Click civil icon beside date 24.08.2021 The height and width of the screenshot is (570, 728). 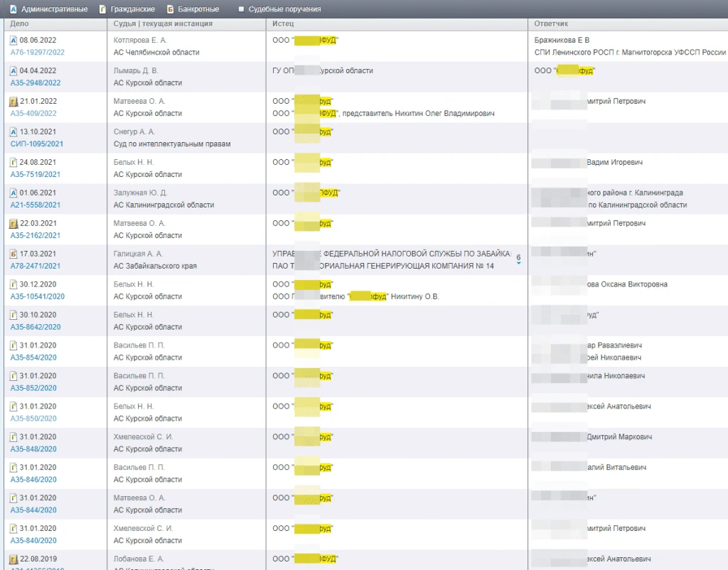(x=14, y=163)
